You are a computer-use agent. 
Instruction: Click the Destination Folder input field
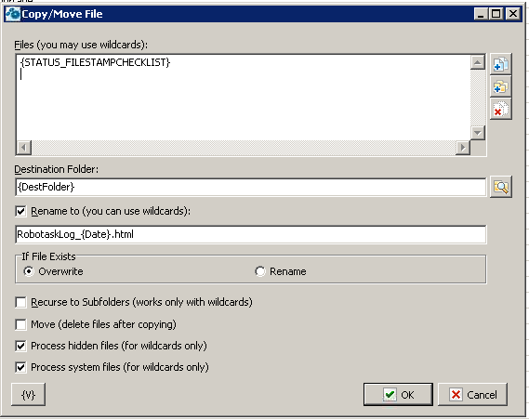click(x=251, y=187)
